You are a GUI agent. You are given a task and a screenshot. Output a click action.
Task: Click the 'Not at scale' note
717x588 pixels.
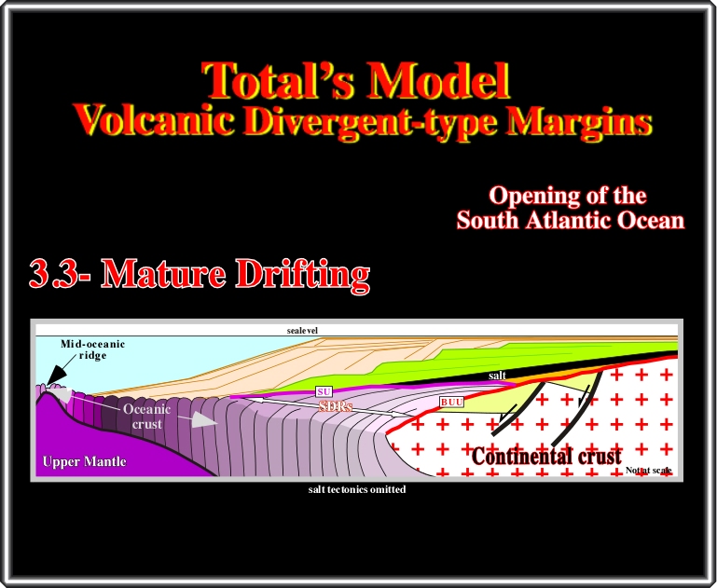tap(649, 470)
